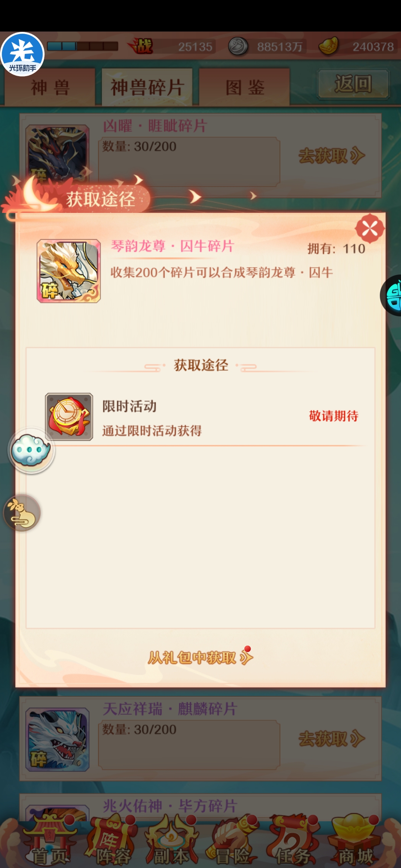Switch to the 图鉴 tab
Viewport: 401px width, 868px height.
(245, 87)
